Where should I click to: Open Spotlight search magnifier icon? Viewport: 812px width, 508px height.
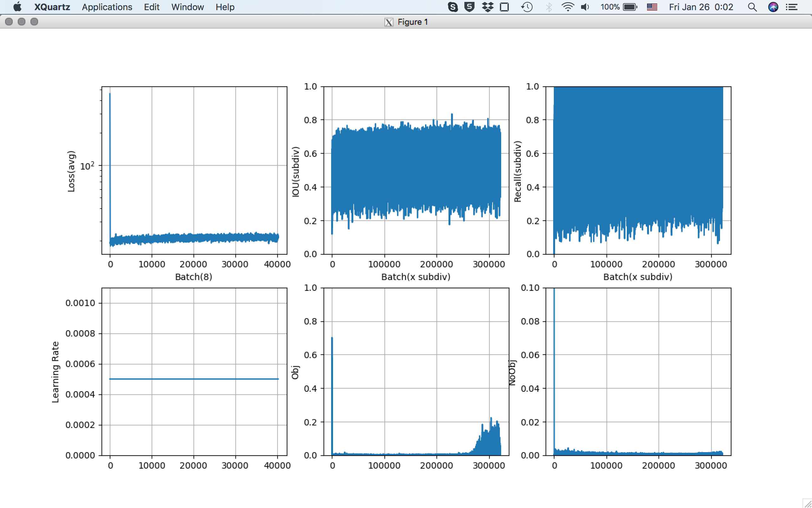coord(752,7)
